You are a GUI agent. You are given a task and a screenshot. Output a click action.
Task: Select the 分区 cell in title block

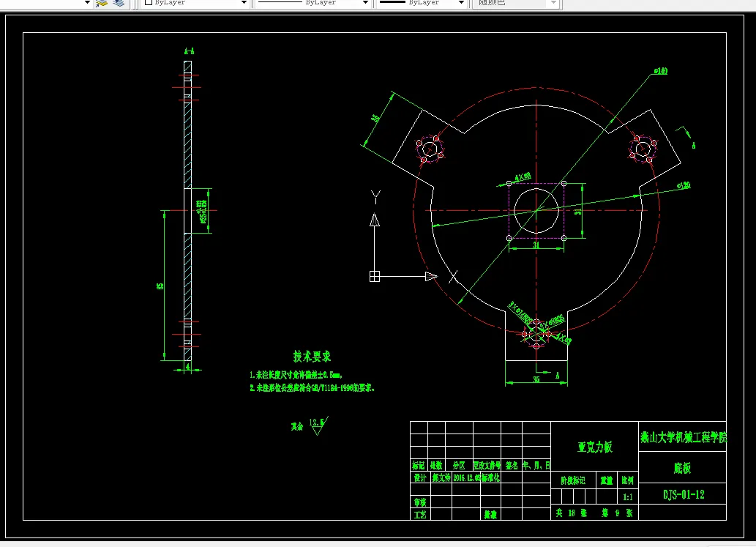click(459, 466)
